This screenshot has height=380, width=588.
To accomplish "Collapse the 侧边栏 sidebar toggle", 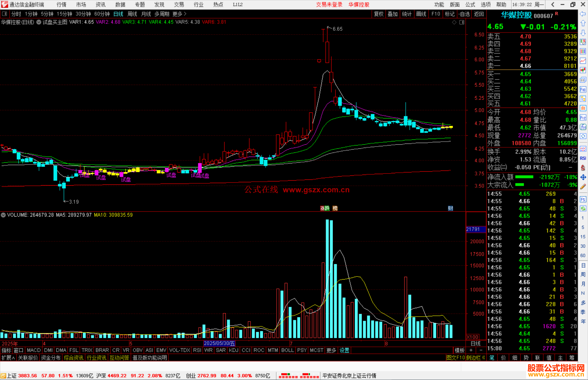I will pyautogui.click(x=476, y=358).
